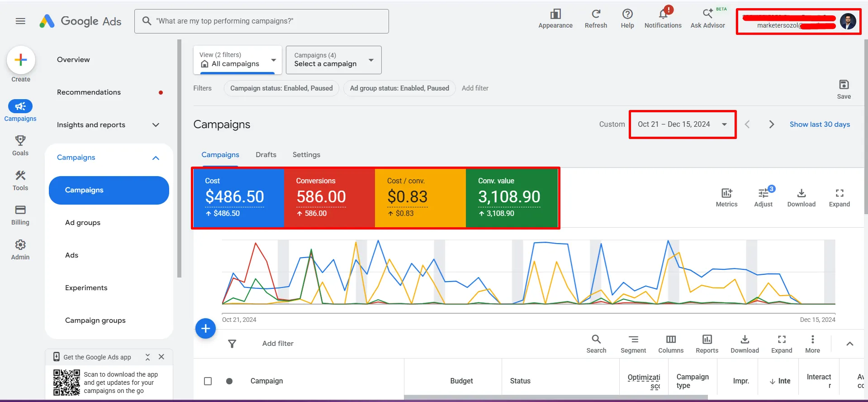This screenshot has width=868, height=402.
Task: Switch to the Settings tab
Action: [306, 155]
